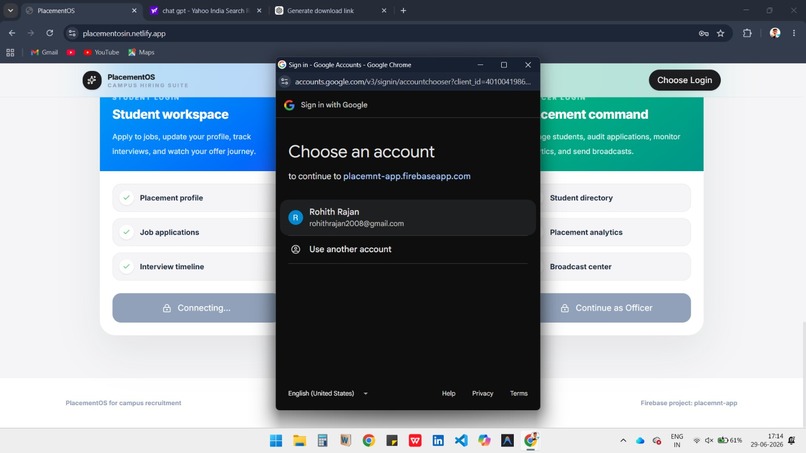View site information icon in main address bar

tap(72, 33)
